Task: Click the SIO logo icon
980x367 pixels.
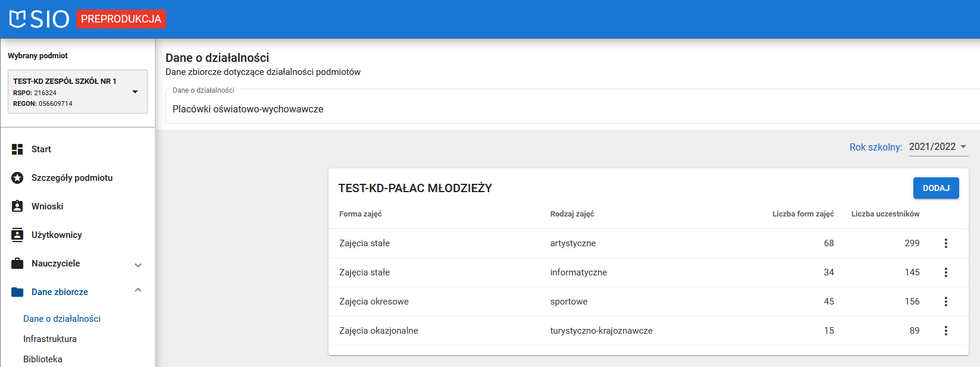Action: (18, 19)
